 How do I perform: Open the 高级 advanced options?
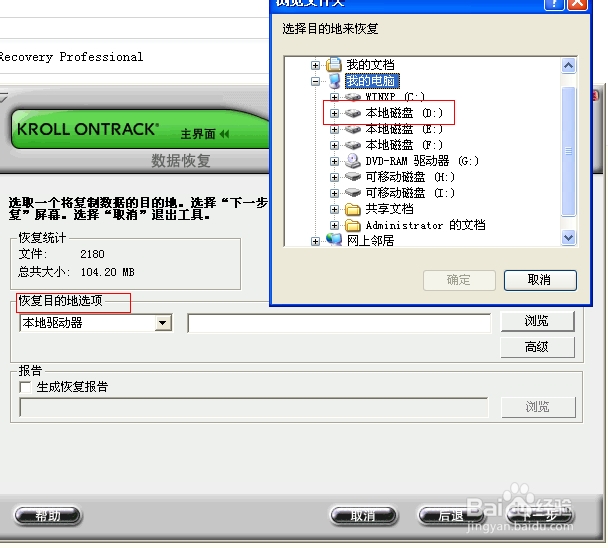pos(537,347)
